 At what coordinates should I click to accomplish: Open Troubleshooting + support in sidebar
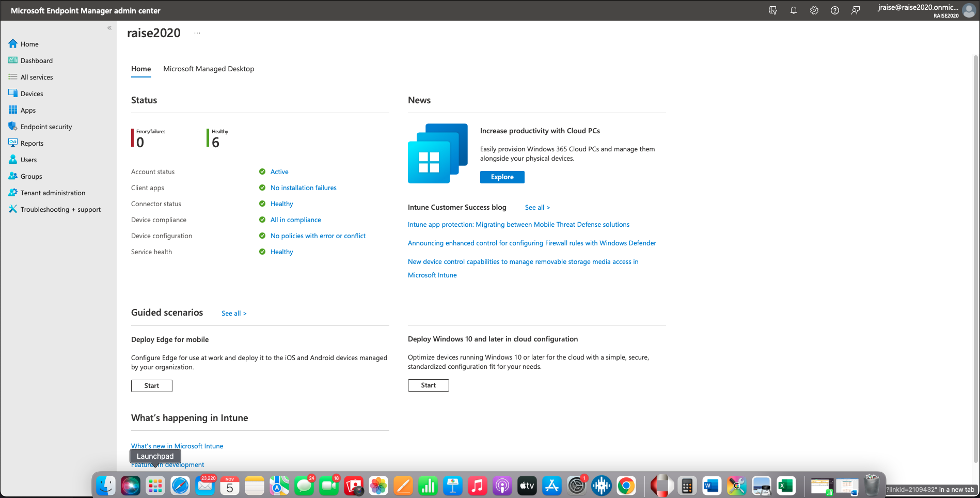(60, 209)
